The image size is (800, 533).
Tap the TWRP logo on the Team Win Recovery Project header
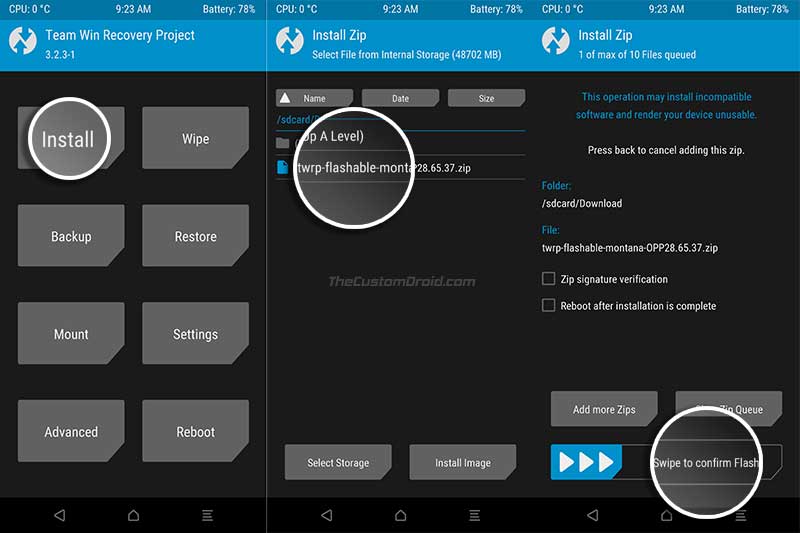pos(23,41)
